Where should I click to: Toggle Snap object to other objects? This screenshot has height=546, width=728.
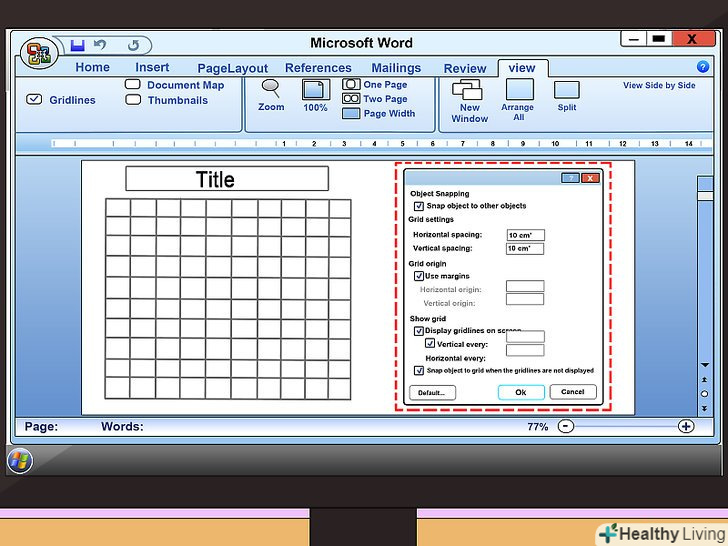coord(419,206)
